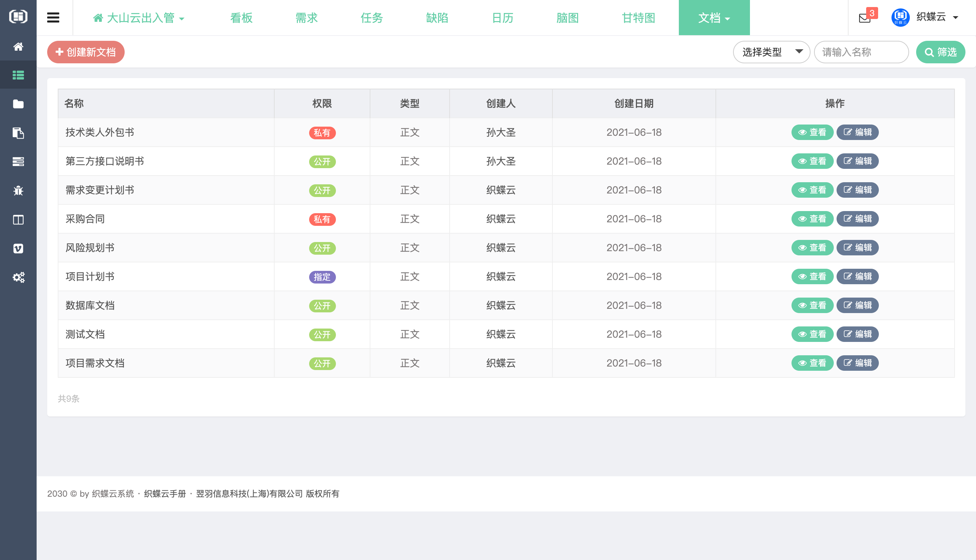
Task: View the 技术类人外包书 document
Action: pos(812,132)
